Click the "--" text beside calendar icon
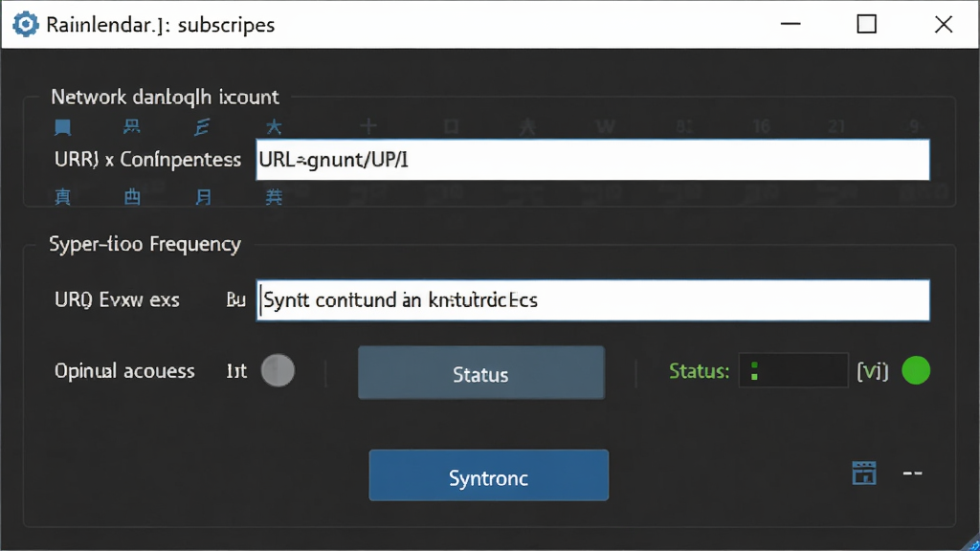 point(912,474)
